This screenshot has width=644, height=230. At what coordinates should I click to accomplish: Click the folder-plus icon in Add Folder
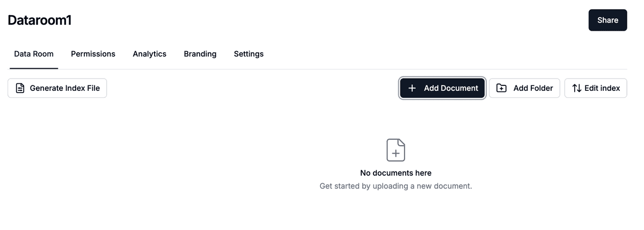point(501,88)
